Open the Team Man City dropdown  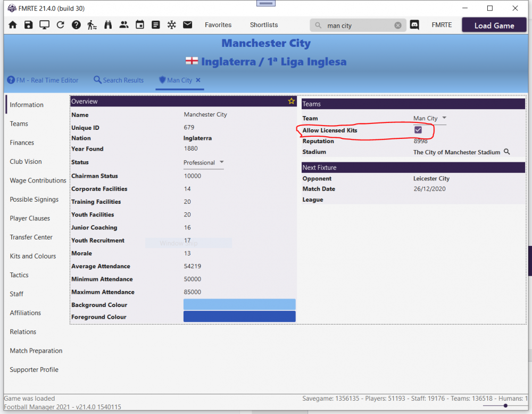pyautogui.click(x=429, y=118)
